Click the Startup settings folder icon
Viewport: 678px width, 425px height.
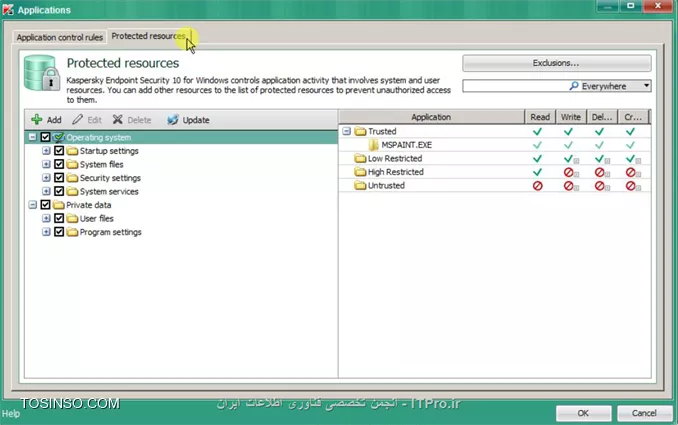coord(72,151)
